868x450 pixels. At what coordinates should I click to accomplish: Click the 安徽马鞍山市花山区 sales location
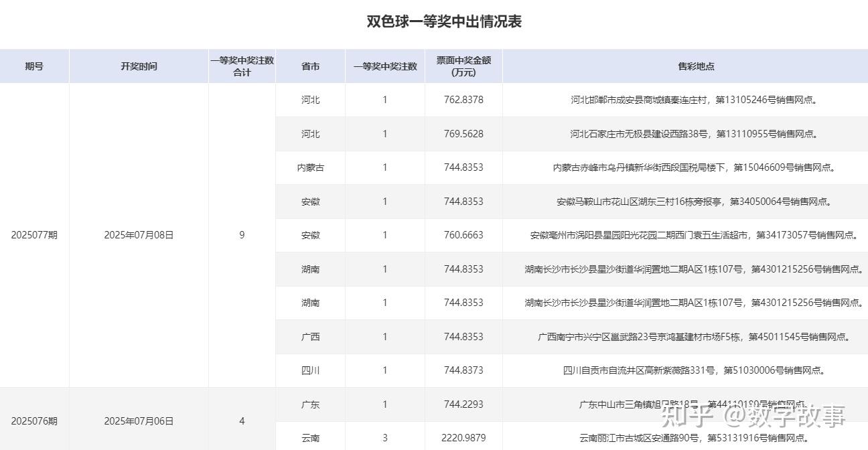pos(696,202)
